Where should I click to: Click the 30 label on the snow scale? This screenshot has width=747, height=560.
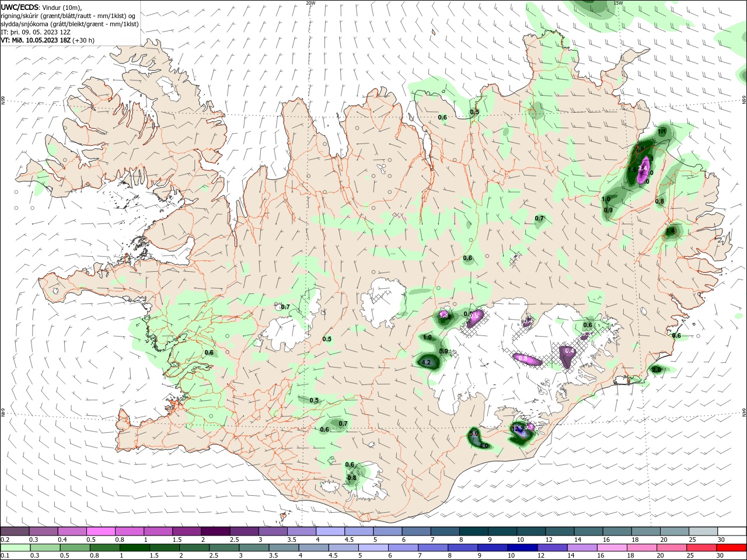click(721, 540)
